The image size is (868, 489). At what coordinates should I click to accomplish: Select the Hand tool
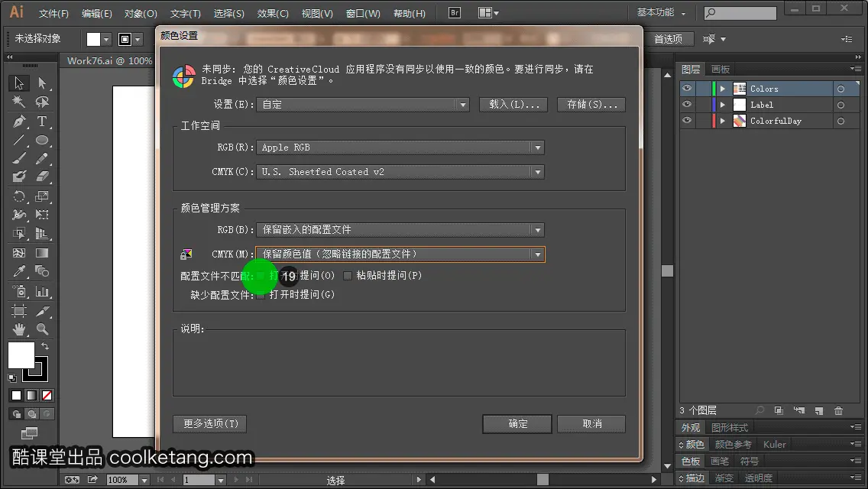click(19, 329)
